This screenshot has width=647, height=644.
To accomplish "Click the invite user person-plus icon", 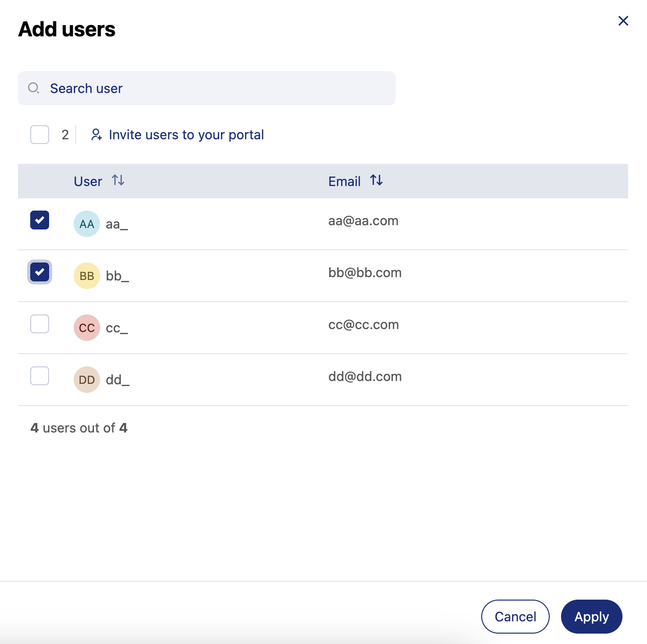I will [96, 135].
